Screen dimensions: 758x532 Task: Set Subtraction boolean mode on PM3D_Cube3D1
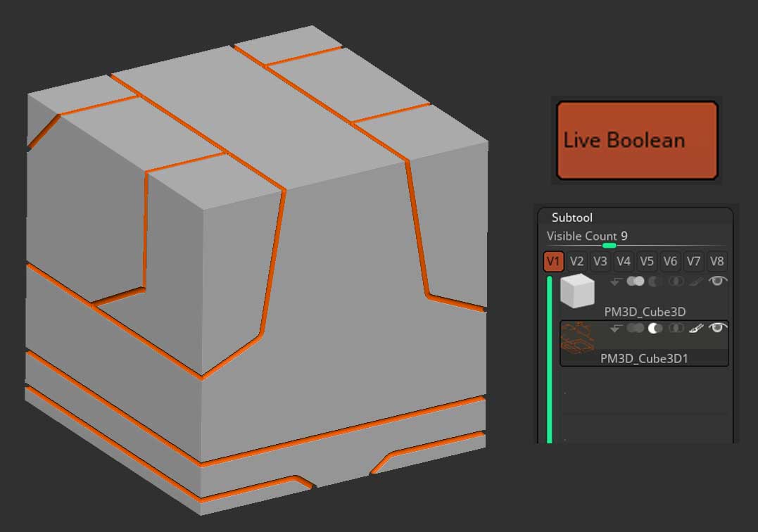point(655,329)
